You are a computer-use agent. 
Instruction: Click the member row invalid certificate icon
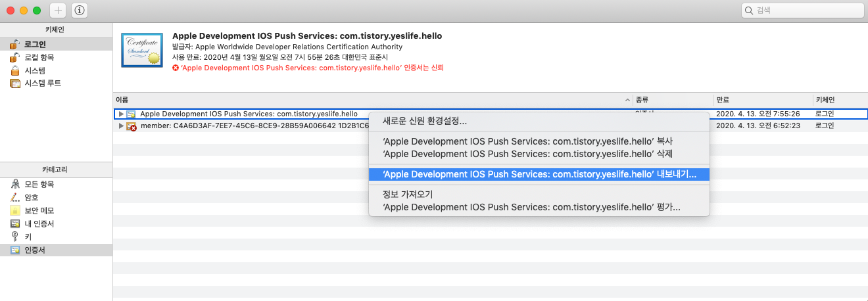pyautogui.click(x=132, y=126)
